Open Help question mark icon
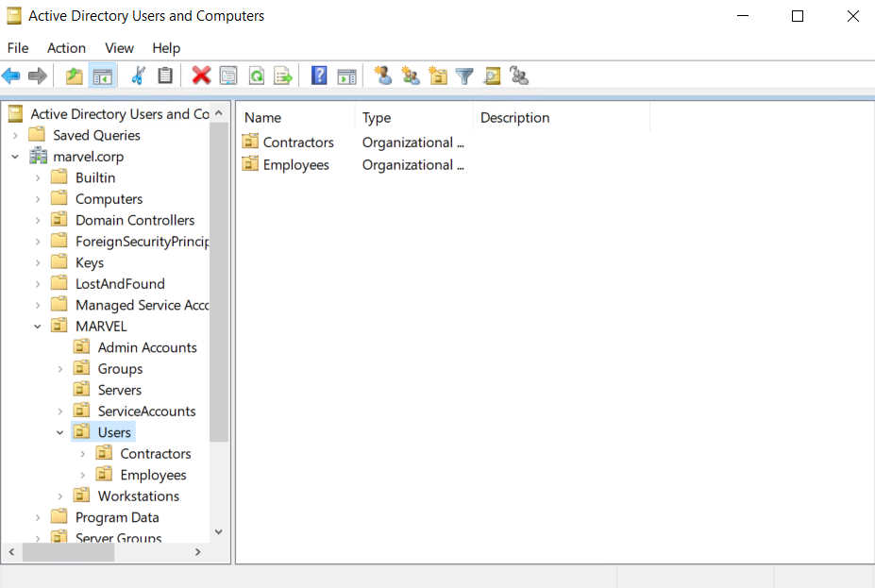The image size is (875, 588). (319, 76)
